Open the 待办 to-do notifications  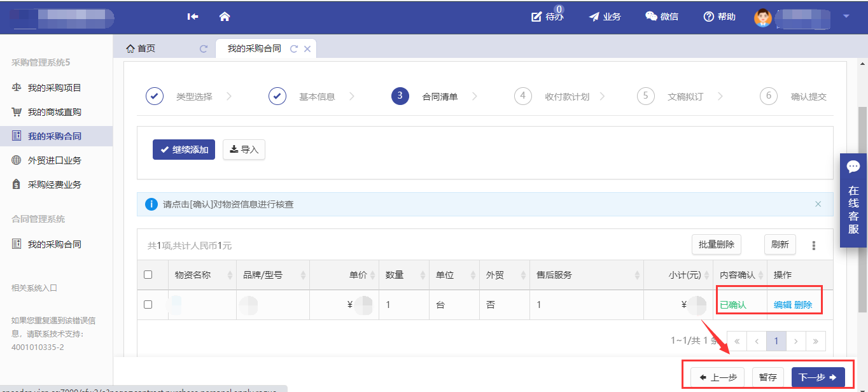(x=547, y=17)
